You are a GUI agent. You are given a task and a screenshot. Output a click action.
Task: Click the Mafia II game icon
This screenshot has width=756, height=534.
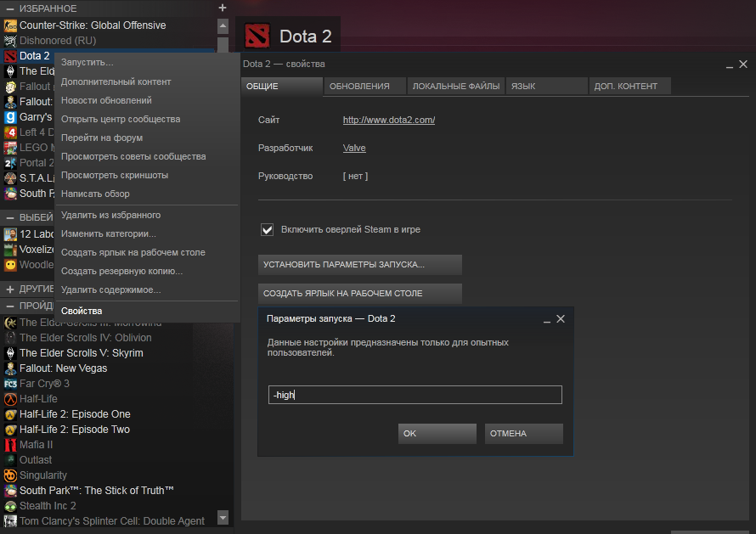click(10, 445)
